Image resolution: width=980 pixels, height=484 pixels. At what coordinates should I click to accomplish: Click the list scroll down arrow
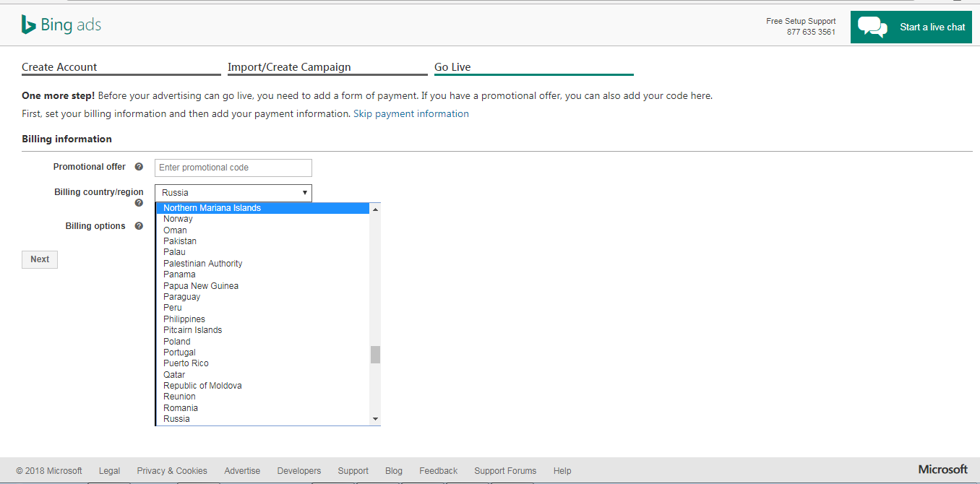[x=375, y=419]
